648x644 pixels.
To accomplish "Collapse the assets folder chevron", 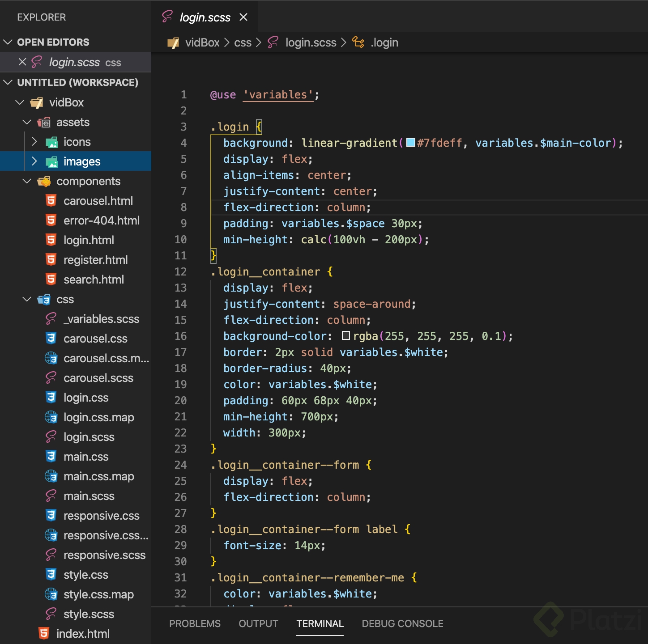I will (27, 122).
